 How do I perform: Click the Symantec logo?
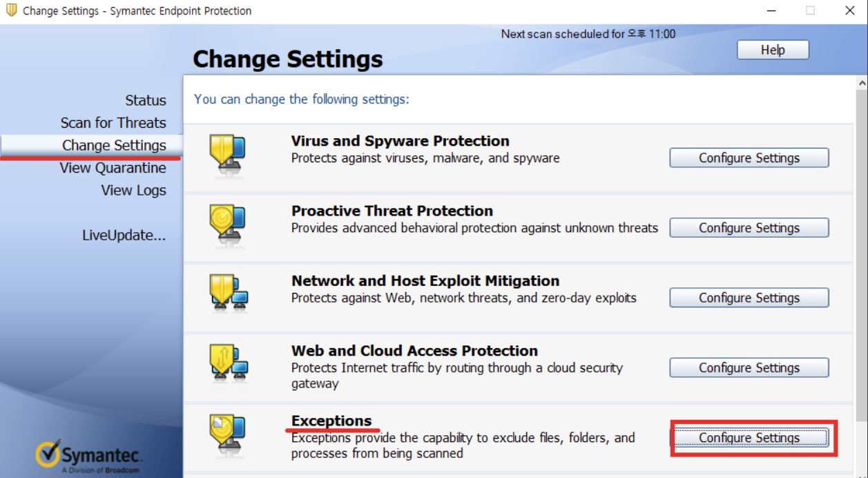pos(89,456)
